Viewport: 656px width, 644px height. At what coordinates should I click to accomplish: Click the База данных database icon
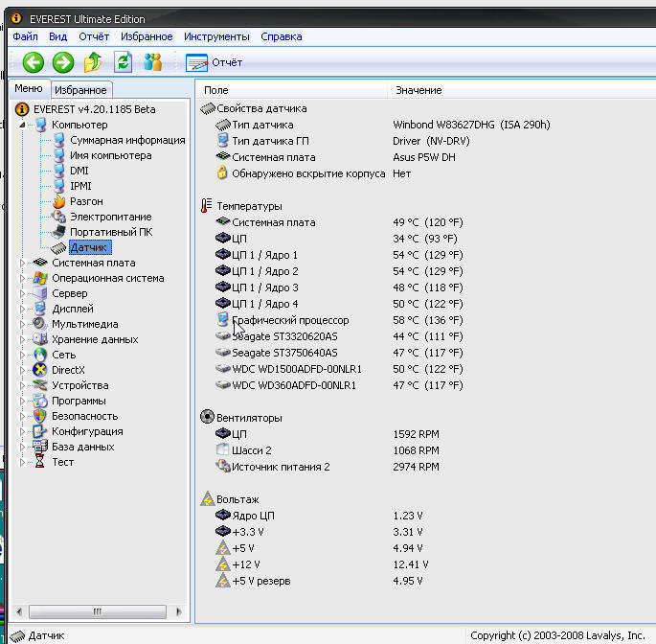[40, 447]
